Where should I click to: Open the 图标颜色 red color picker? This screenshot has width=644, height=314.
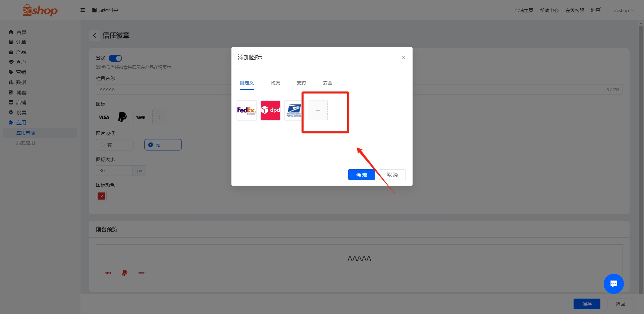click(101, 196)
